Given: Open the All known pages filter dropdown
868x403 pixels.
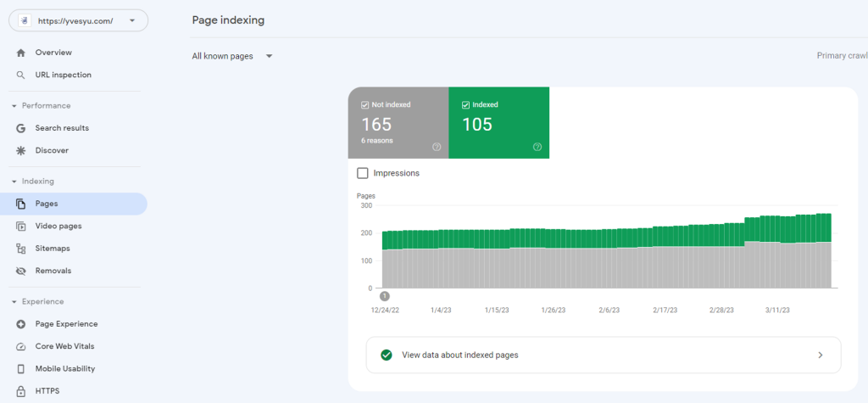Looking at the screenshot, I should coord(232,56).
